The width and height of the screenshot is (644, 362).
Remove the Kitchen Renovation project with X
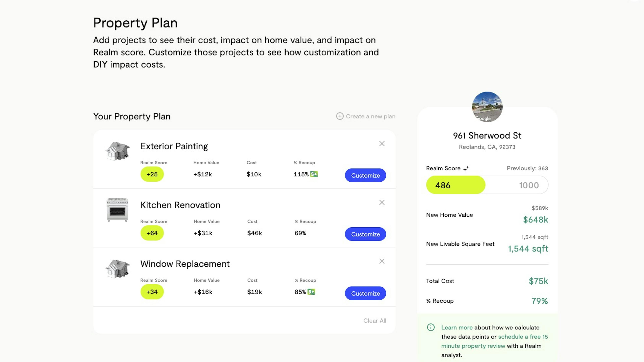point(382,202)
